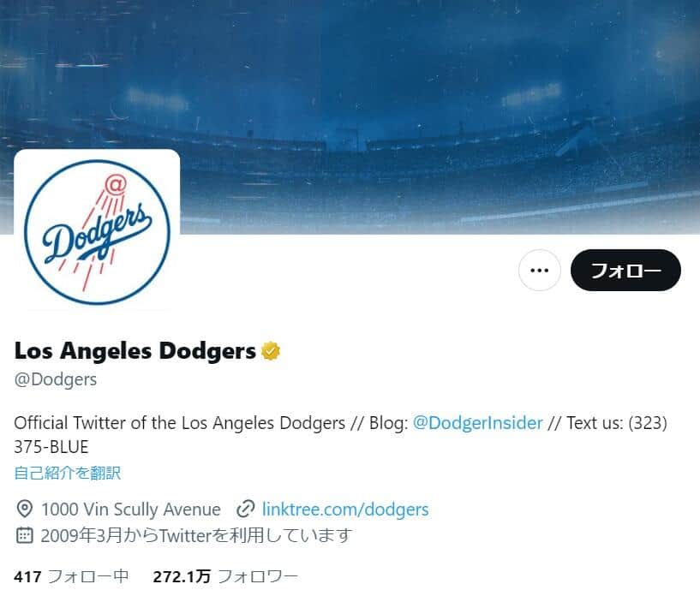The height and width of the screenshot is (590, 700).
Task: Open the three-dot more options menu
Action: coord(539,270)
